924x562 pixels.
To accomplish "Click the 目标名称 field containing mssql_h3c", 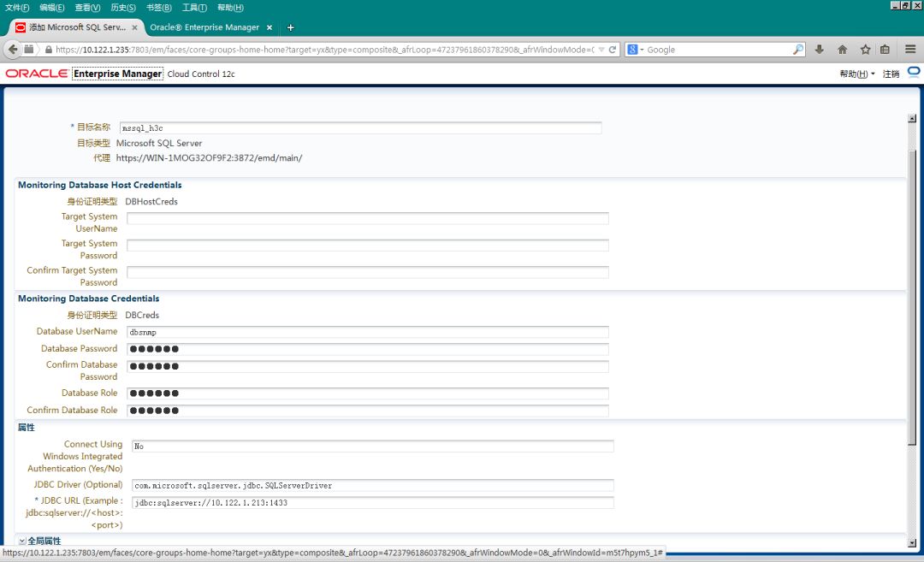I will [x=360, y=127].
